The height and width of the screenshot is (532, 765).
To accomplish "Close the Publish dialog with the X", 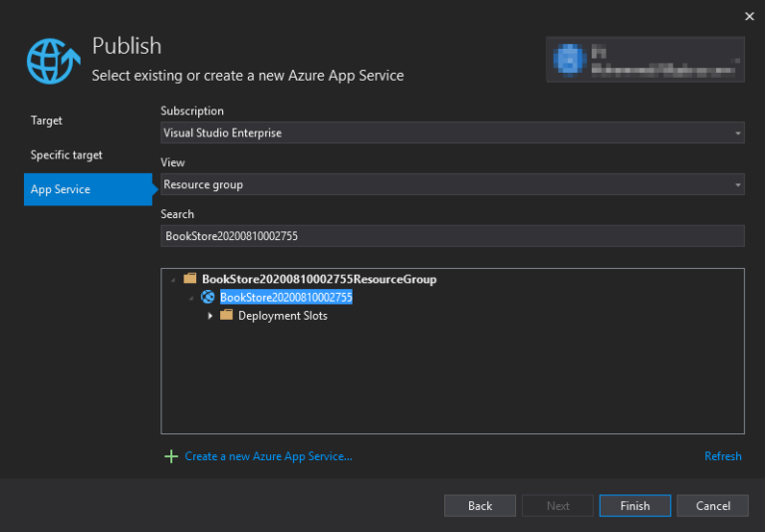I will [x=749, y=16].
